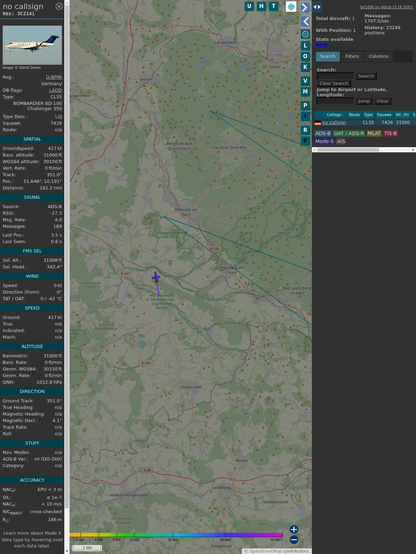Click the right chevron sidebar arrow
This screenshot has height=554, width=416.
pyautogui.click(x=305, y=7)
